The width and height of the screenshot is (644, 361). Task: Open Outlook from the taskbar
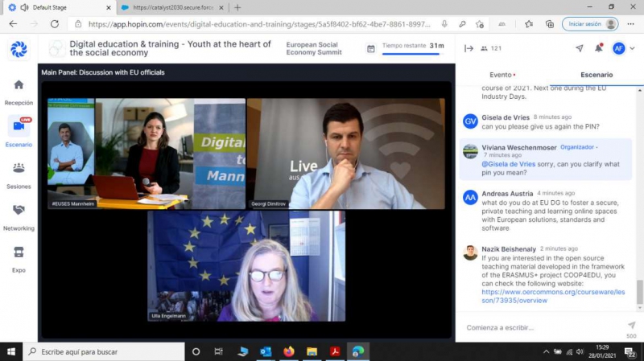266,351
